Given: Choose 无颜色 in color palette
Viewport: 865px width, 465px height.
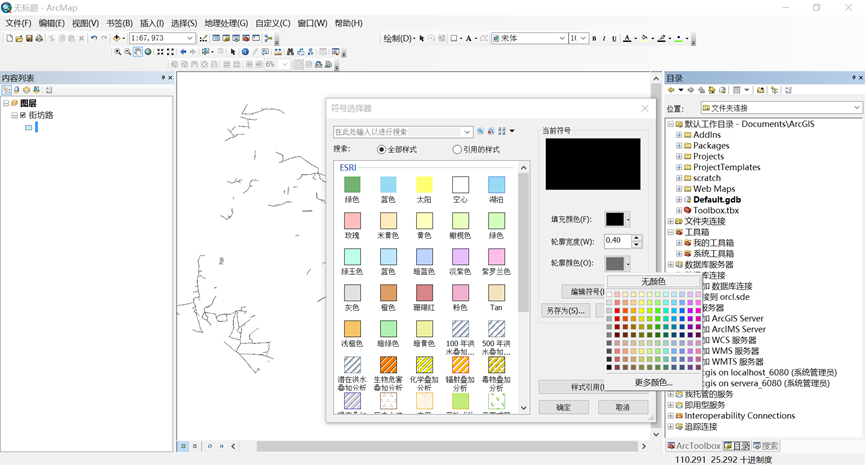Looking at the screenshot, I should pos(653,281).
